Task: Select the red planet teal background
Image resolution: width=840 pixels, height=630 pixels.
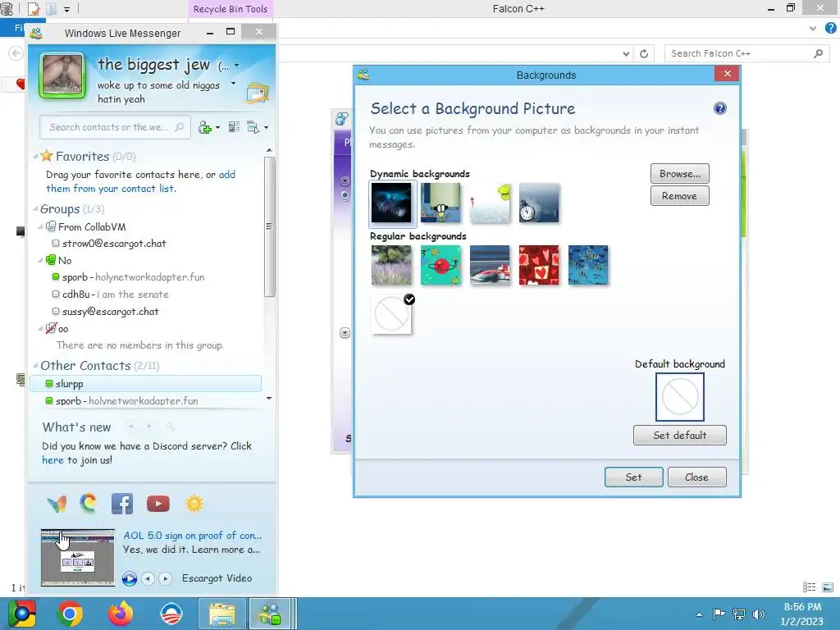Action: click(441, 265)
